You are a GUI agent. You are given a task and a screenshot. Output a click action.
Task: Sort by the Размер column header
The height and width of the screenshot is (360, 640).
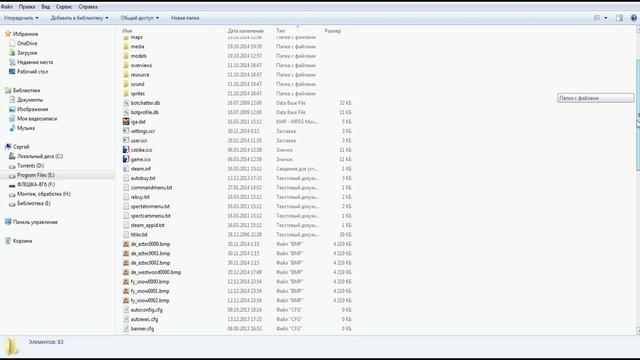[333, 31]
